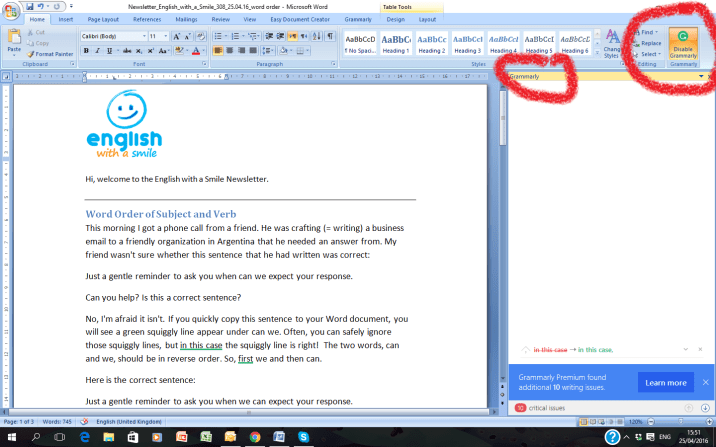Screen dimensions: 716x447
Task: Open Google Chrome from the taskbar
Action: (255, 437)
